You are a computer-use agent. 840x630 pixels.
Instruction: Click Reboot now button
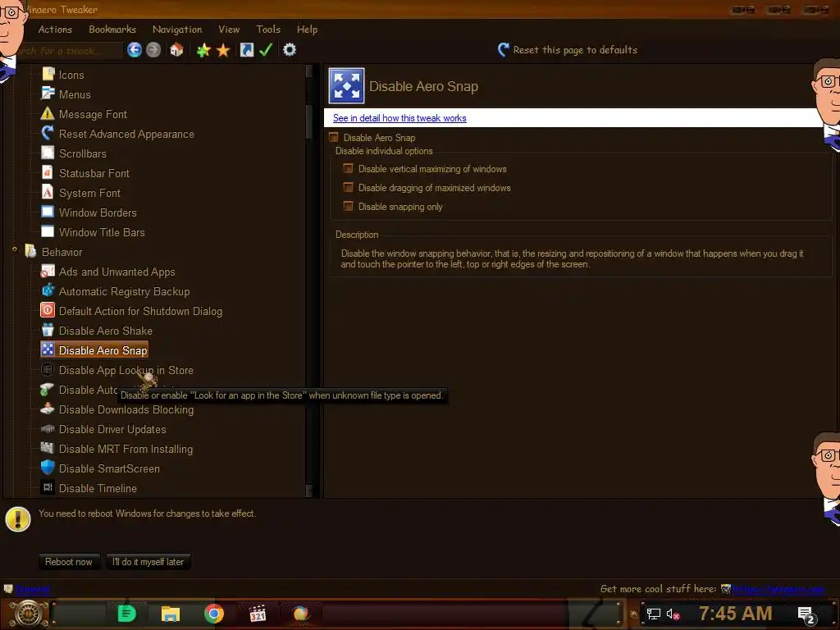[69, 561]
